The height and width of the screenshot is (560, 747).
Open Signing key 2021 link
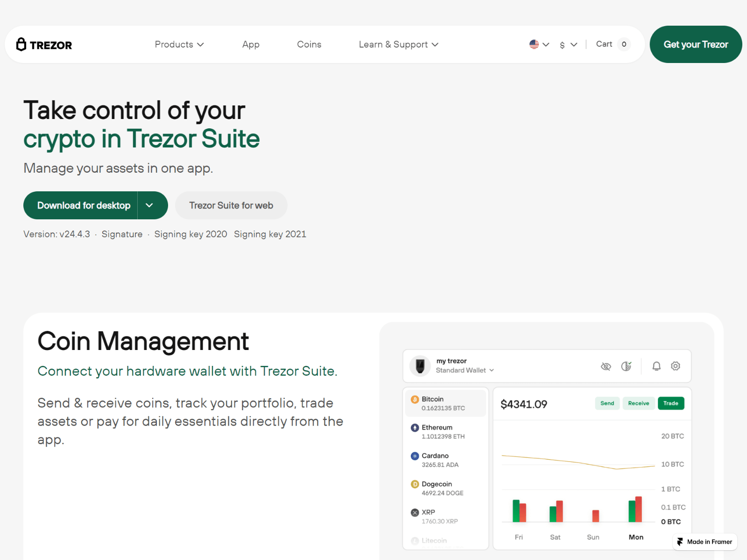pos(270,234)
